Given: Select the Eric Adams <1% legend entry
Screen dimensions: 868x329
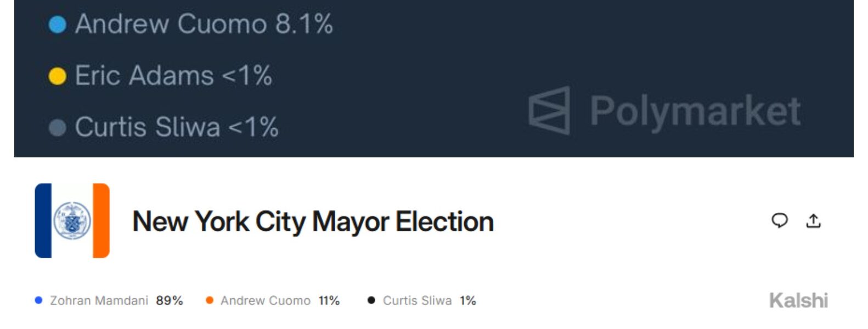Looking at the screenshot, I should 173,76.
